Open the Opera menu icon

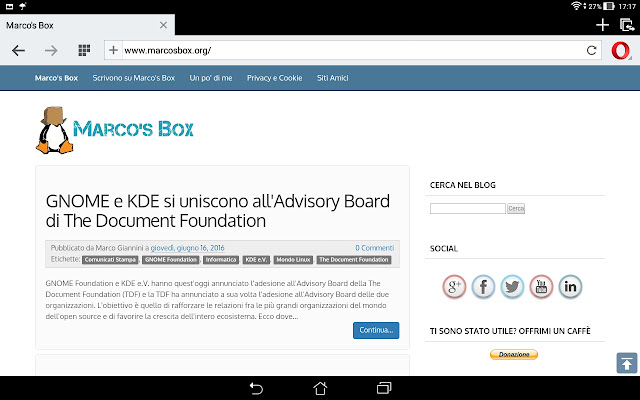[620, 51]
